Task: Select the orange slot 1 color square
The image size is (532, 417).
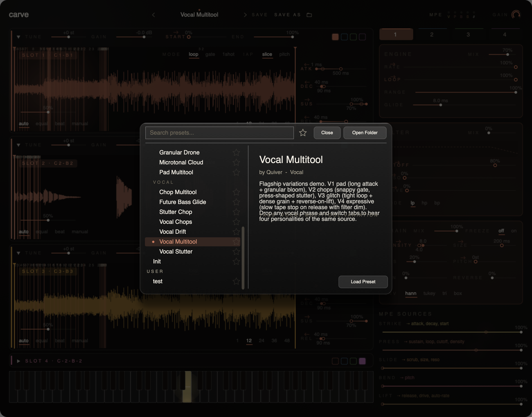Action: pyautogui.click(x=335, y=37)
